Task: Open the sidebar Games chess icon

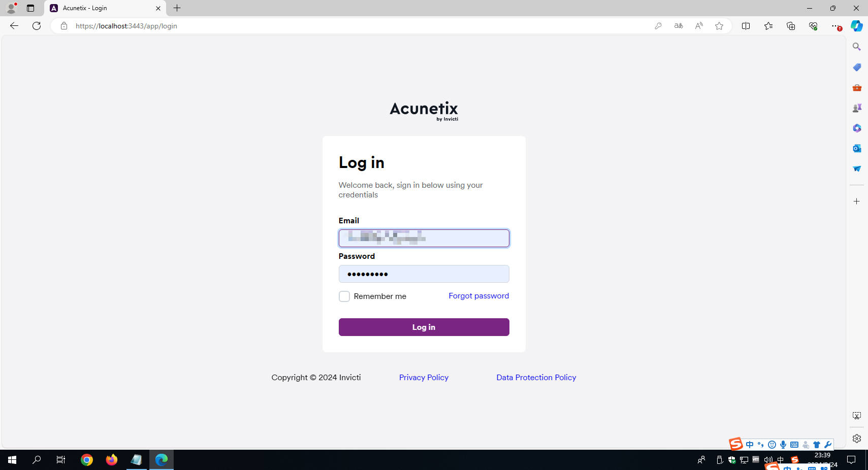Action: [857, 108]
